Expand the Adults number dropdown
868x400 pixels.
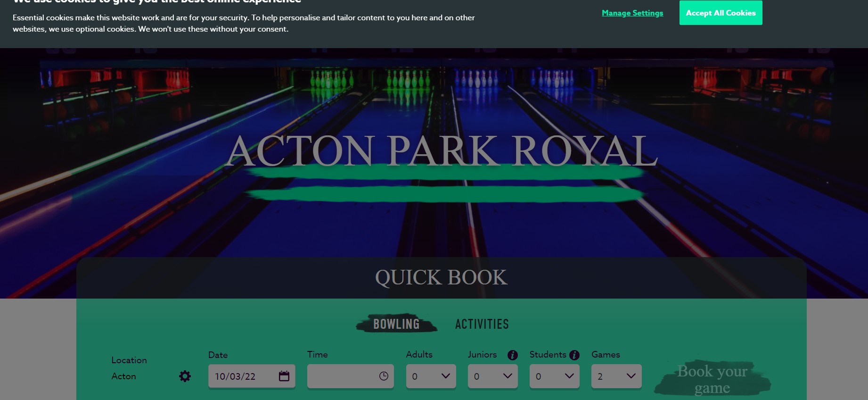tap(431, 376)
